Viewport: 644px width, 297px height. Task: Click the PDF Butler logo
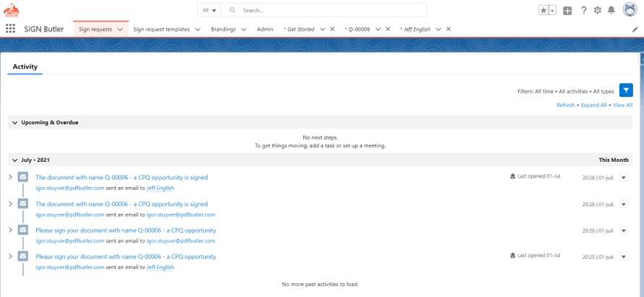tap(11, 10)
